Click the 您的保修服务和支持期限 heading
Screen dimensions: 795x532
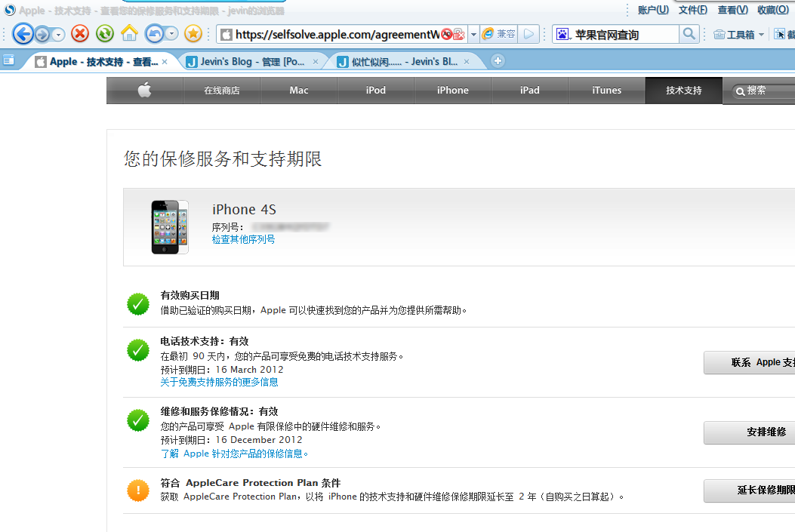[x=223, y=159]
